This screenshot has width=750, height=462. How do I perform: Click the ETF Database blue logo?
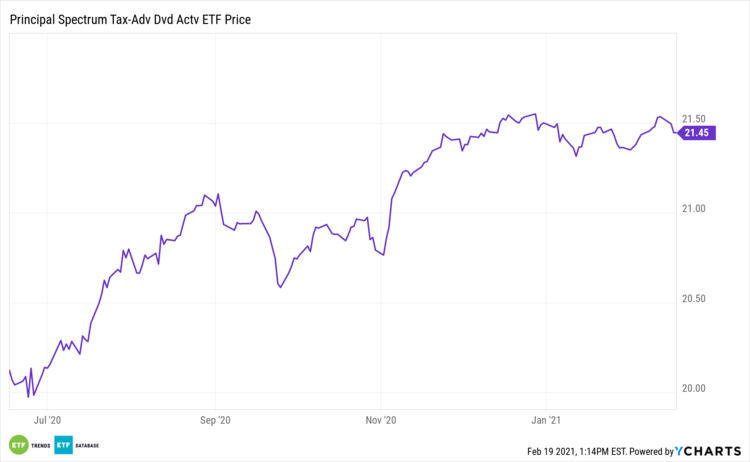click(63, 444)
